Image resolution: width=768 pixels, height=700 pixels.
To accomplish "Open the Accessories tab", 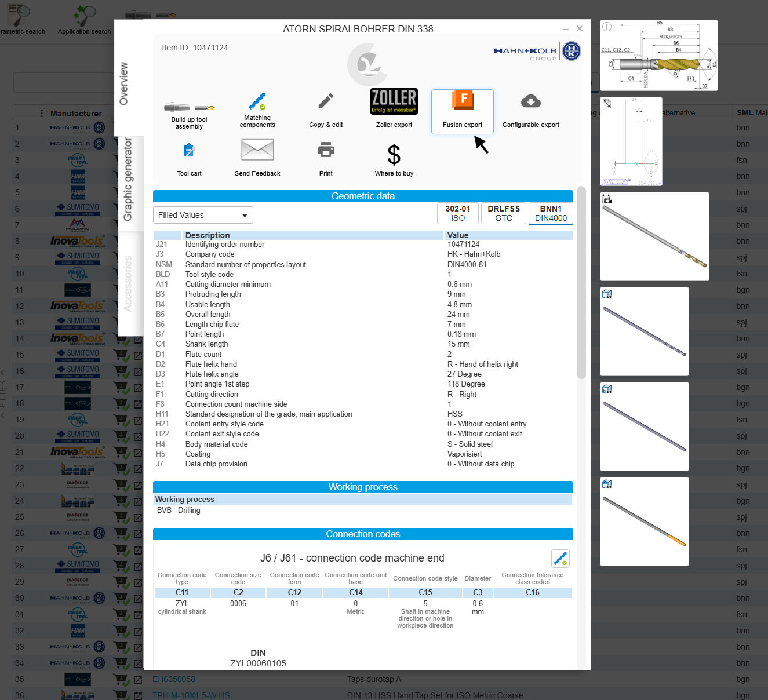I will click(128, 284).
